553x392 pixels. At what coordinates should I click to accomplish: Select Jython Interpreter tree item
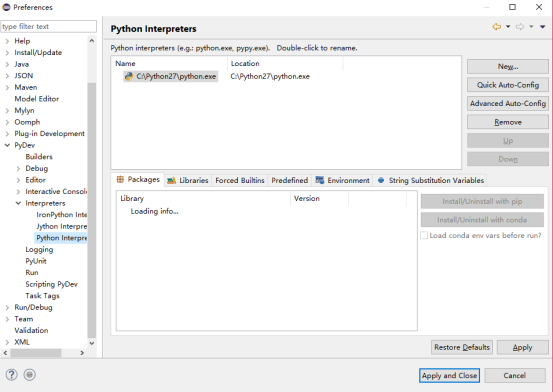(61, 227)
